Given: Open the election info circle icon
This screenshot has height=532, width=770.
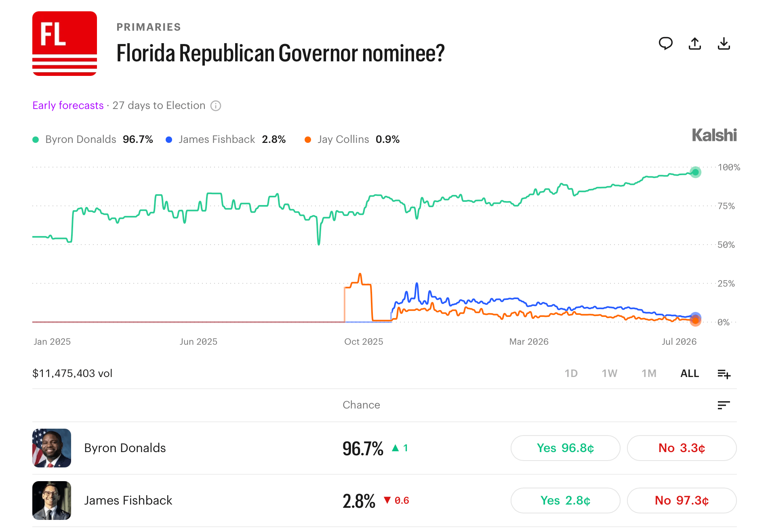Looking at the screenshot, I should click(216, 106).
